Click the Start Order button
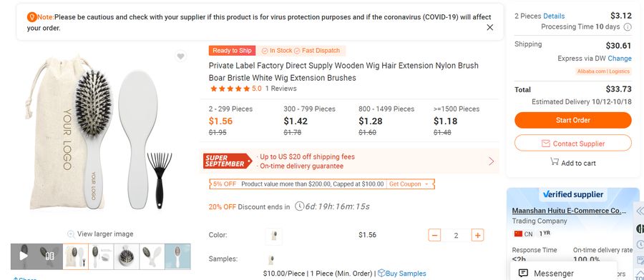This screenshot has width=644, height=280. tap(573, 120)
